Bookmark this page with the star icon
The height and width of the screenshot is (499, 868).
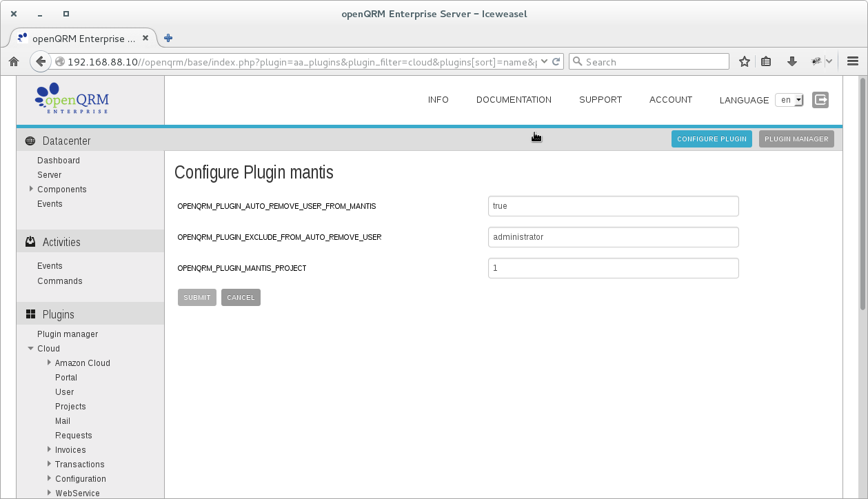745,61
